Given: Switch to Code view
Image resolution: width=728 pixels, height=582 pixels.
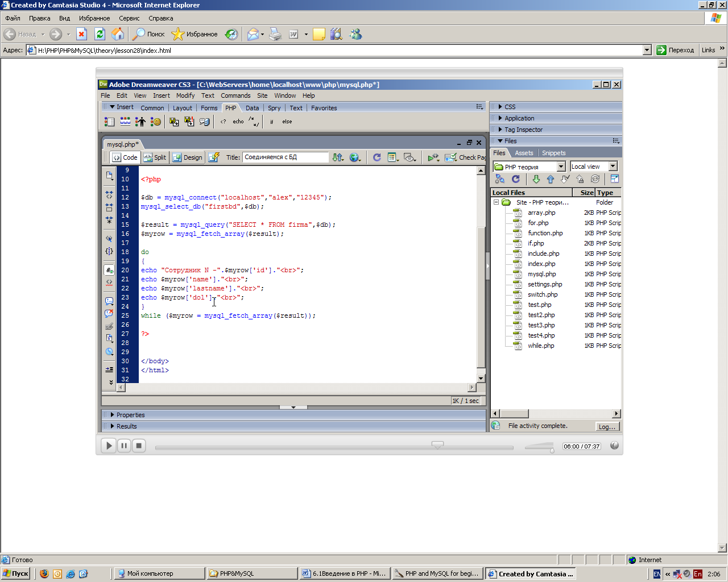Looking at the screenshot, I should pos(125,157).
